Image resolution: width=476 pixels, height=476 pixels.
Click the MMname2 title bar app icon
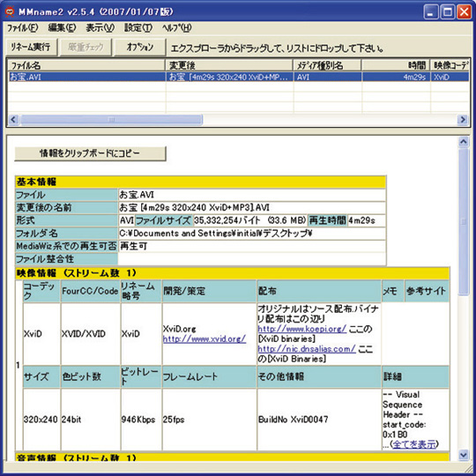click(x=10, y=11)
